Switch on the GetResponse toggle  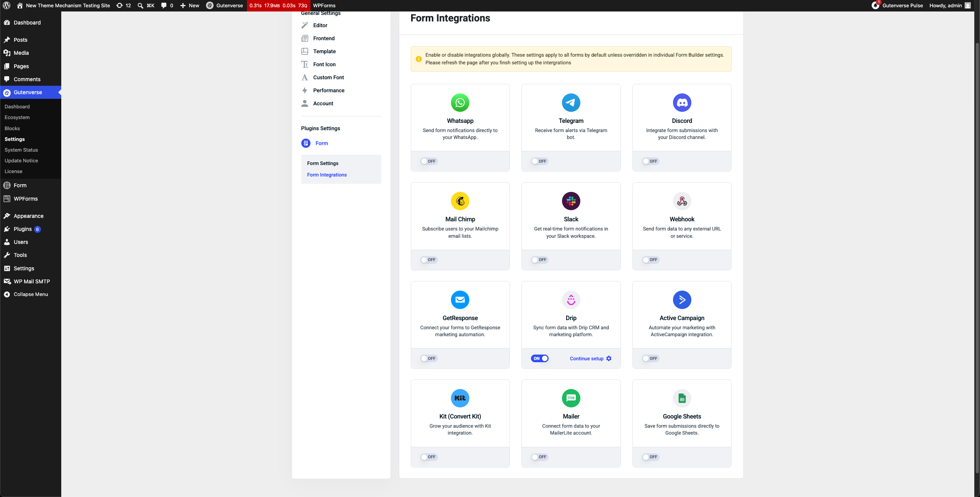click(429, 358)
